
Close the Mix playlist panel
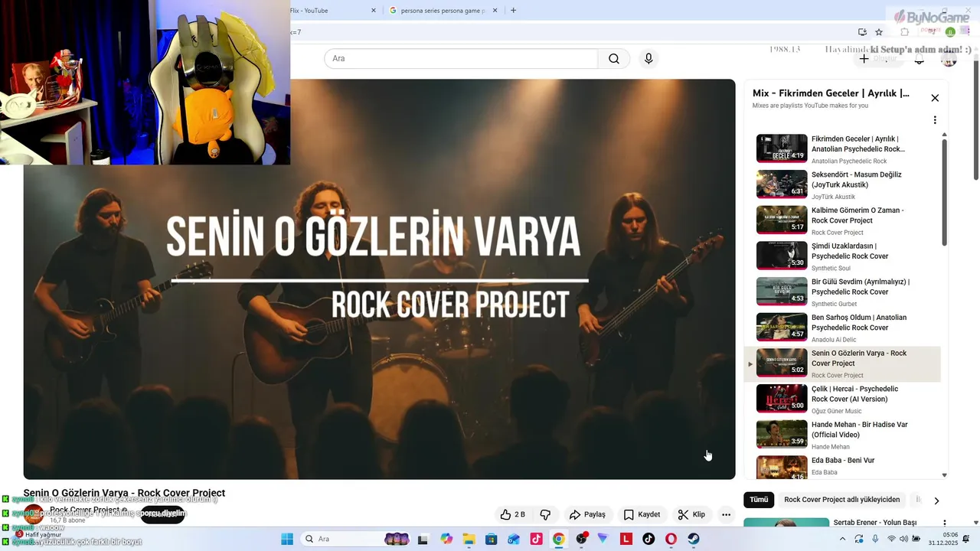pyautogui.click(x=935, y=98)
